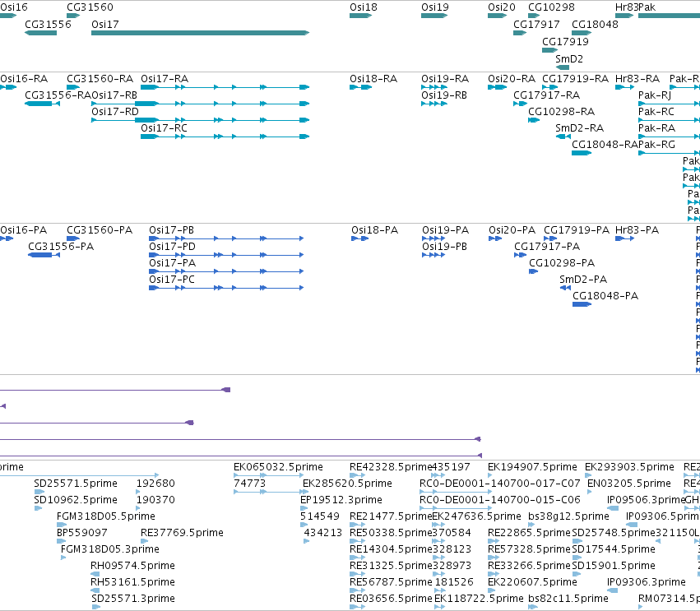Click the CG17917 gene label
Image resolution: width=700 pixels, height=611 pixels.
[536, 25]
